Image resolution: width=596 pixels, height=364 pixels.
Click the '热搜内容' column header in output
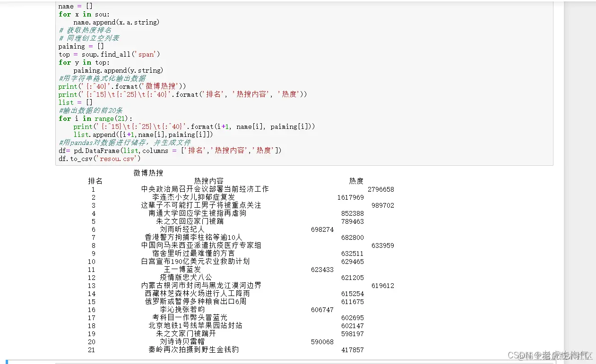point(209,181)
